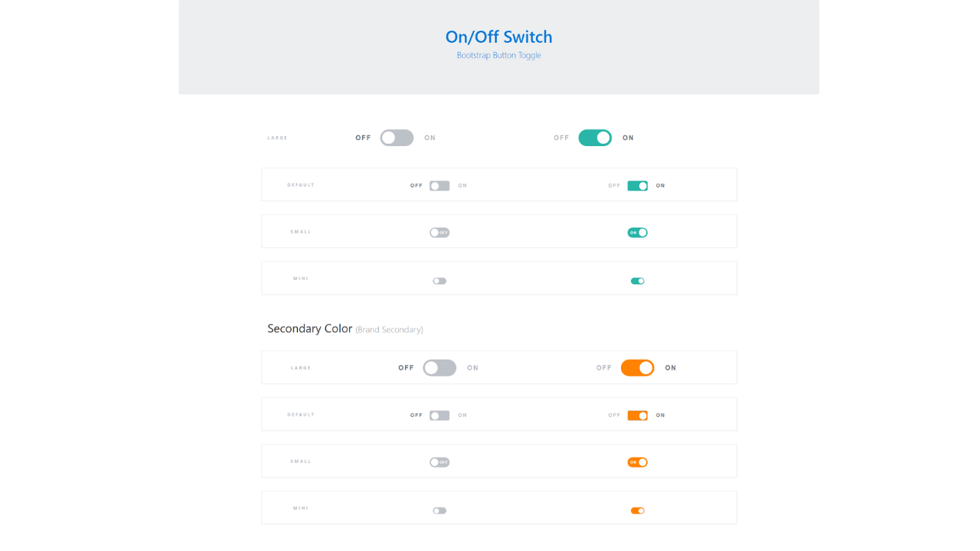980x551 pixels.
Task: Click the On/Off Switch heading
Action: [498, 36]
